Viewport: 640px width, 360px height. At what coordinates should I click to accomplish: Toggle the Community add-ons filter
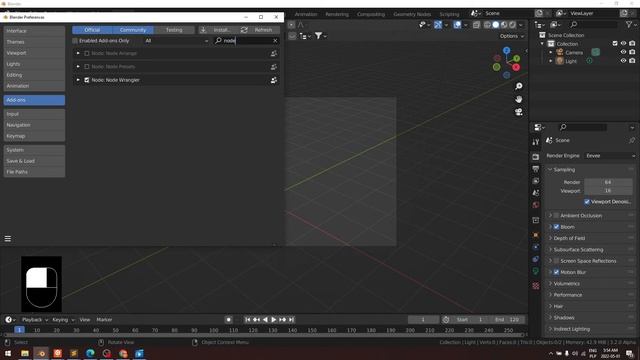133,30
